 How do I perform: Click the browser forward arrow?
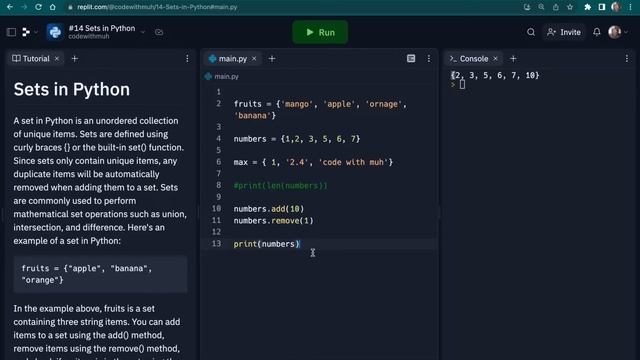(24, 7)
